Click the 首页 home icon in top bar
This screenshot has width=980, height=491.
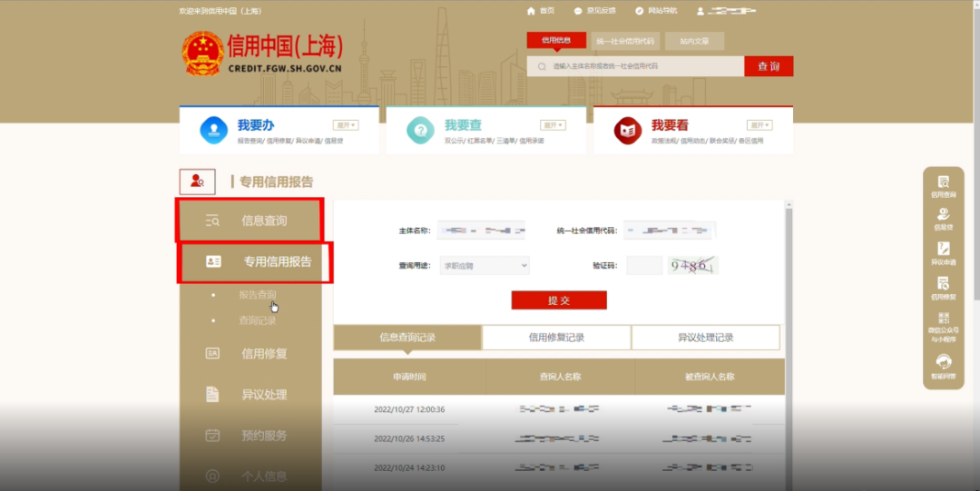pyautogui.click(x=540, y=11)
